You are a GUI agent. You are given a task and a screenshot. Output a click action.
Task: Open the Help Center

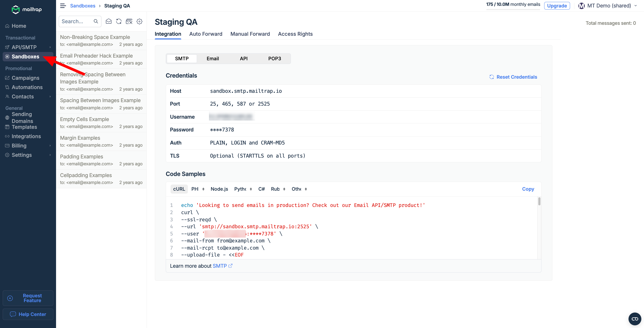tap(28, 314)
